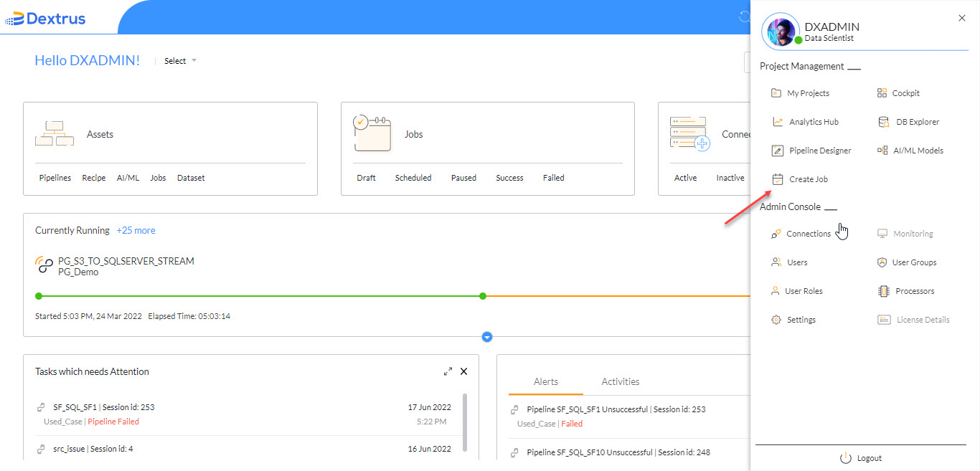The width and height of the screenshot is (980, 471).
Task: Click the Admin Console section heading
Action: click(790, 206)
